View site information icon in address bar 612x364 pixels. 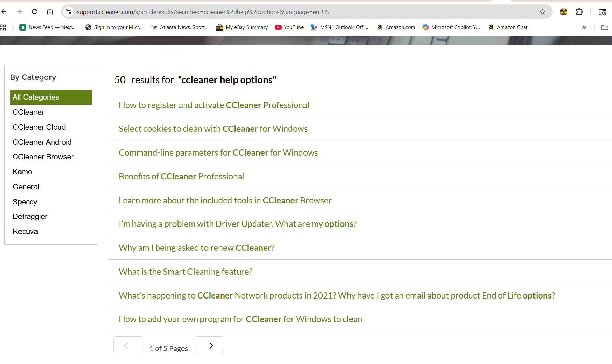(68, 12)
